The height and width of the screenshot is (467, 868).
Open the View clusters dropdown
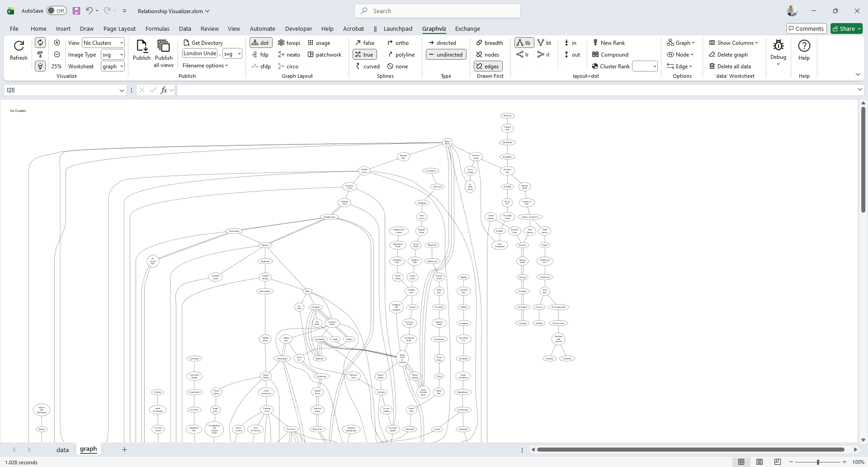[x=103, y=43]
